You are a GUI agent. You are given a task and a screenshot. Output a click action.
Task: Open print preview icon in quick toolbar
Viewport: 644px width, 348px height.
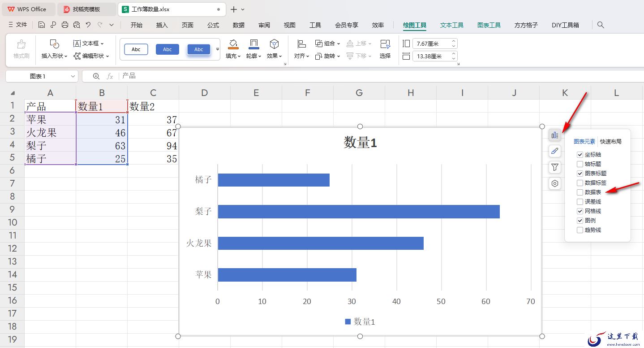[77, 25]
